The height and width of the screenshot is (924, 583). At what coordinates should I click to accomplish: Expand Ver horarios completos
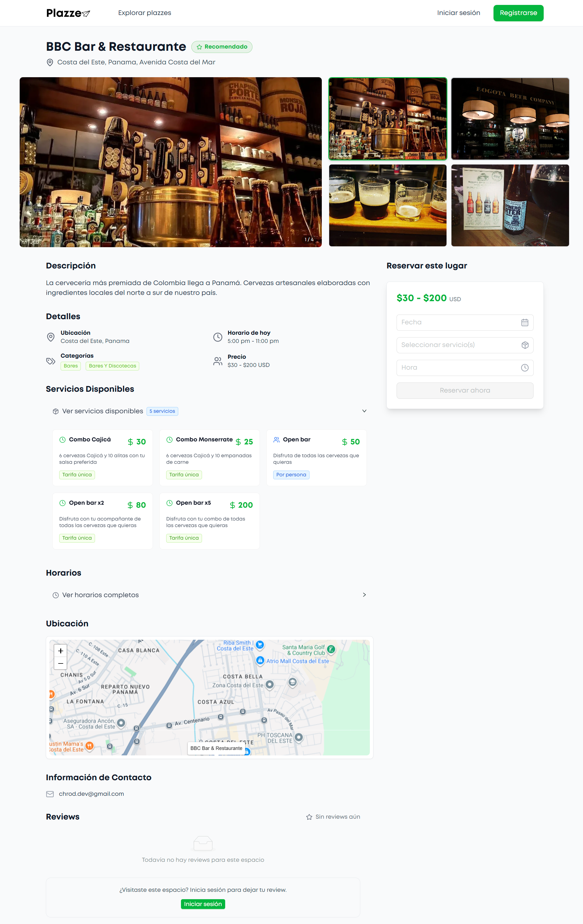[x=209, y=595]
